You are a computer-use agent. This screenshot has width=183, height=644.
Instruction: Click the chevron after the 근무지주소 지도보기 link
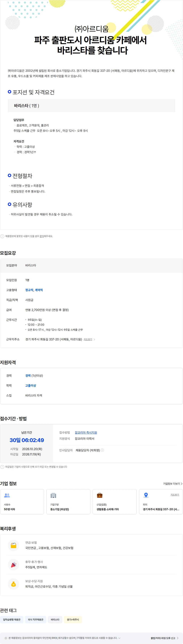coord(94,339)
